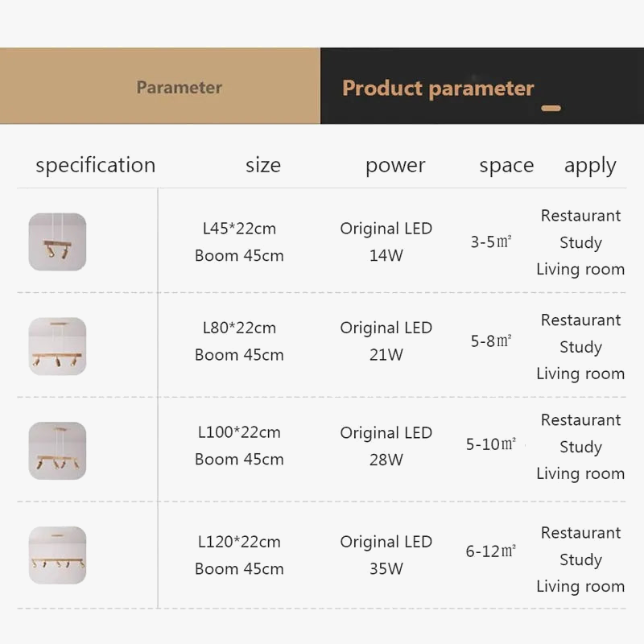Select the Original LED 14W power cell
The width and height of the screenshot is (644, 644).
[x=386, y=242]
